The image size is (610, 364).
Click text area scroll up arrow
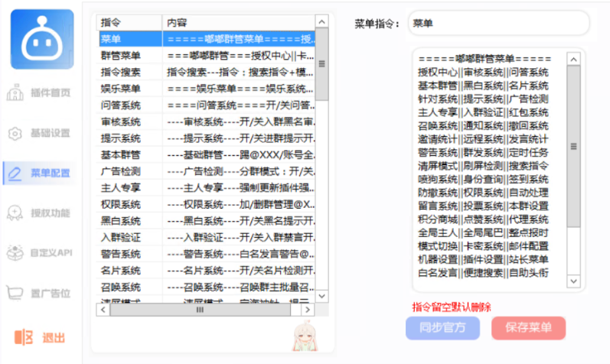pos(573,59)
